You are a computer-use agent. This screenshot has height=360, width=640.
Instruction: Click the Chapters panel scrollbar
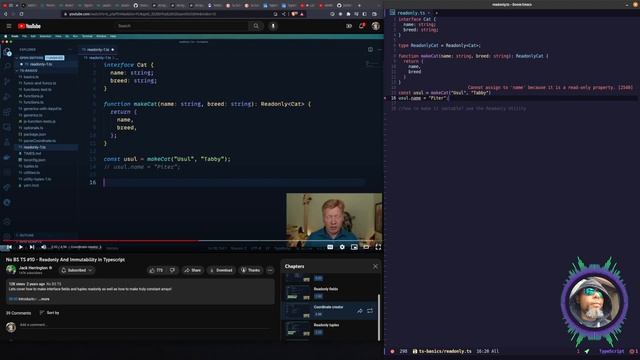click(x=379, y=317)
